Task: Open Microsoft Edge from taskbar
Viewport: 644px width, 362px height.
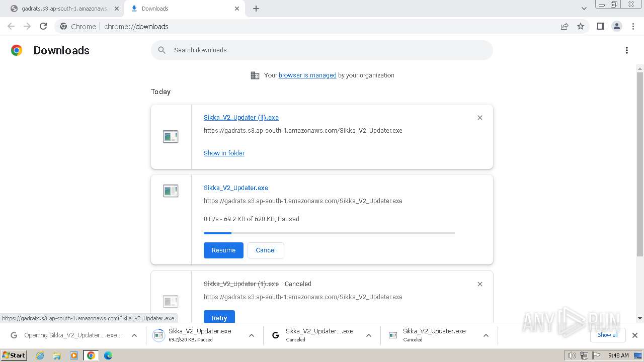Action: coord(108,355)
